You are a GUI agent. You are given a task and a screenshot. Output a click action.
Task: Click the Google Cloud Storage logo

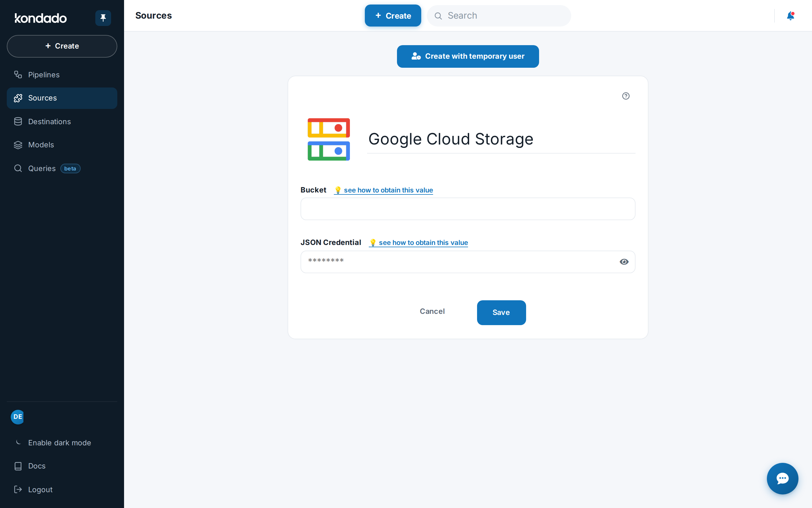(x=329, y=139)
